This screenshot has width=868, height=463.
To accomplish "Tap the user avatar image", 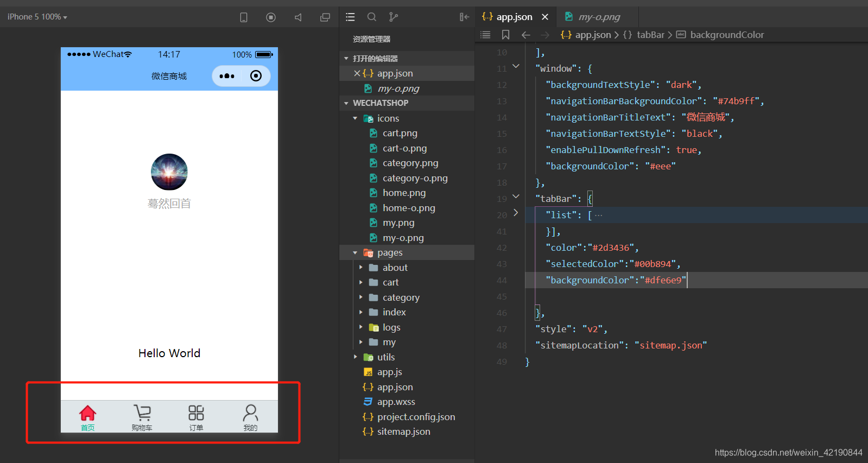I will pyautogui.click(x=169, y=172).
